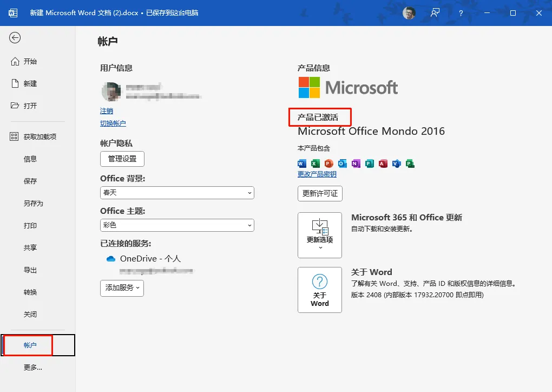Expand the 更新选项 dropdown button
Viewport: 552px width, 392px height.
coord(320,235)
